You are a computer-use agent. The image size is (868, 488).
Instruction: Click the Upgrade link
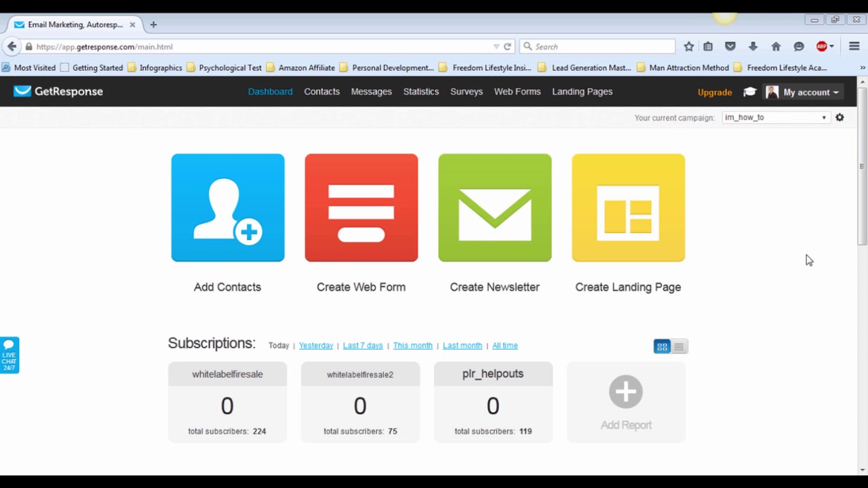[x=715, y=92]
